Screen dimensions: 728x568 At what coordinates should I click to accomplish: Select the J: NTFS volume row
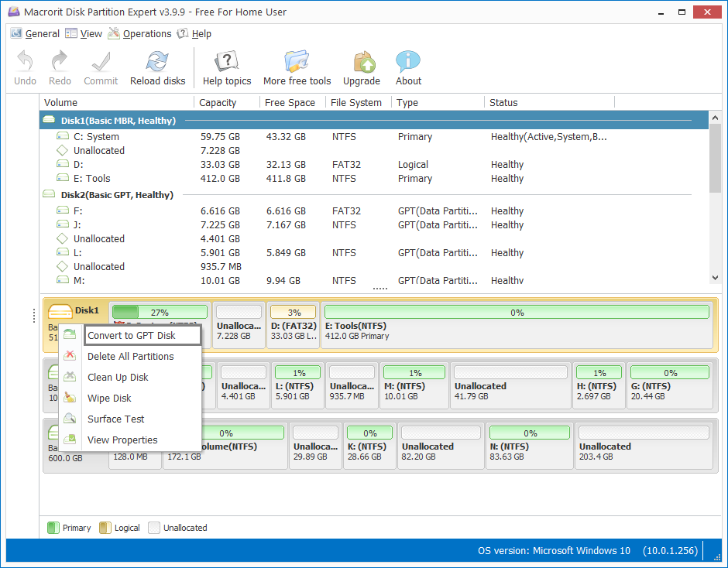coord(374,224)
